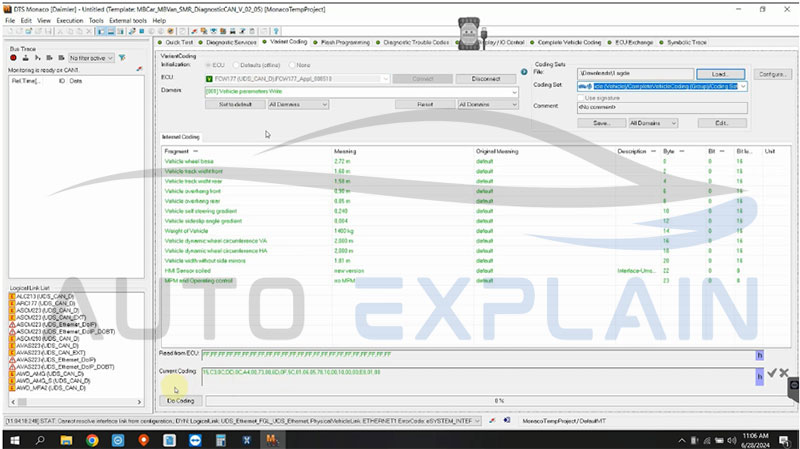Open All Domains dropdown beside Set to default

pos(298,105)
